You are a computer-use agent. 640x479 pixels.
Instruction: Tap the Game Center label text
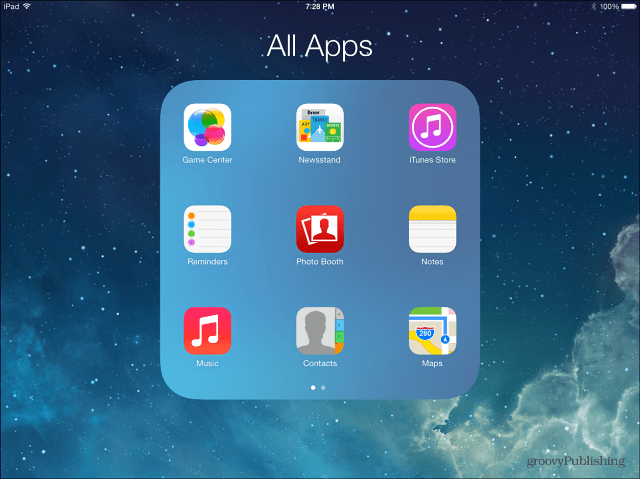coord(207,160)
